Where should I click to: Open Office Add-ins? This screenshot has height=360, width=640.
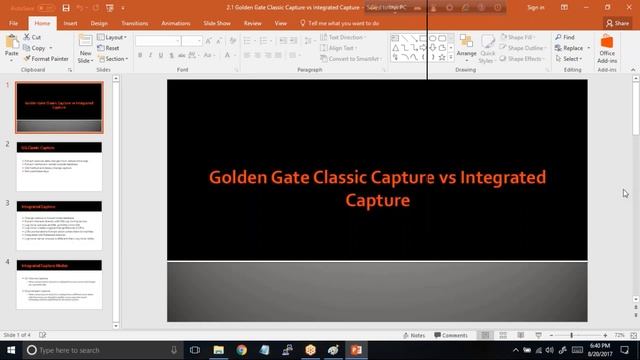click(607, 49)
